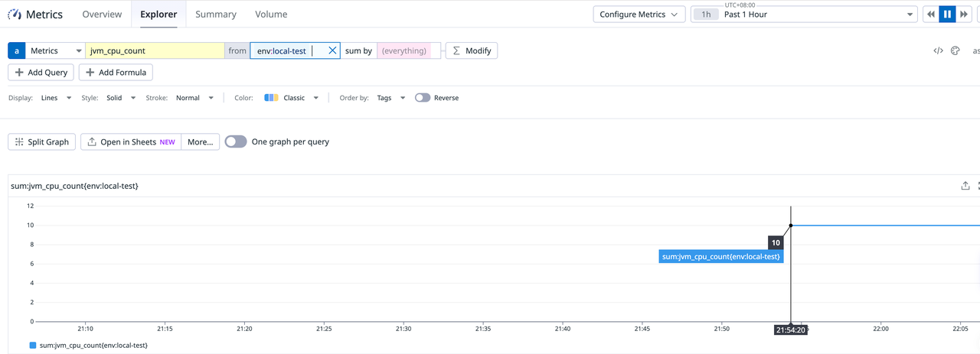Clear the env:local-test filter with X

pyautogui.click(x=332, y=50)
